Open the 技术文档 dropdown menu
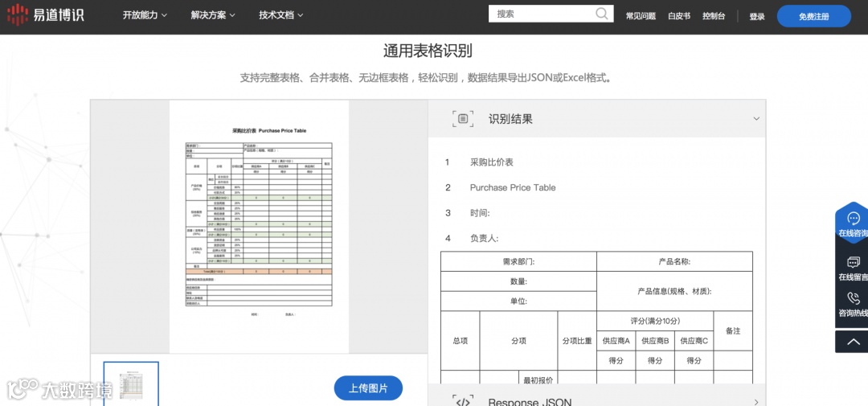 click(281, 15)
